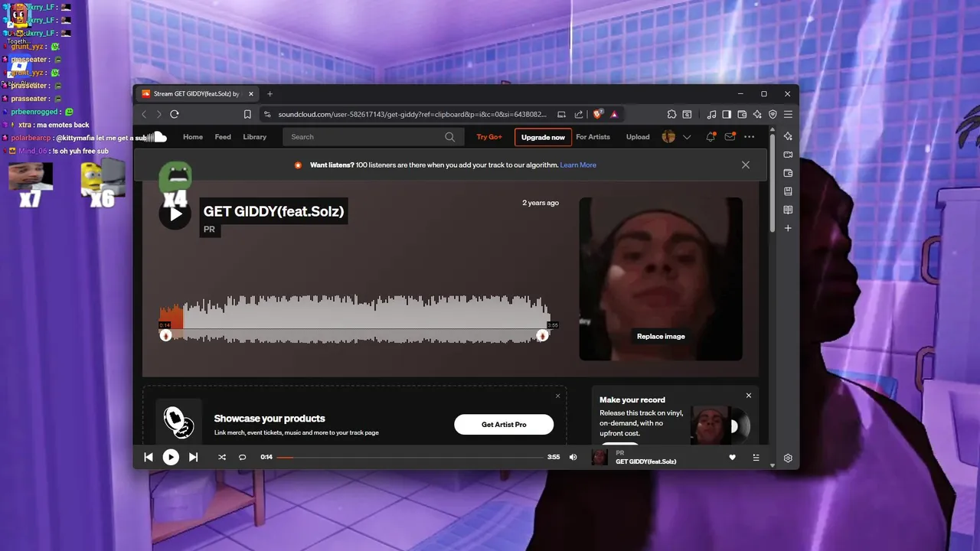980x551 pixels.
Task: Expand the profile dropdown chevron
Action: click(x=687, y=137)
